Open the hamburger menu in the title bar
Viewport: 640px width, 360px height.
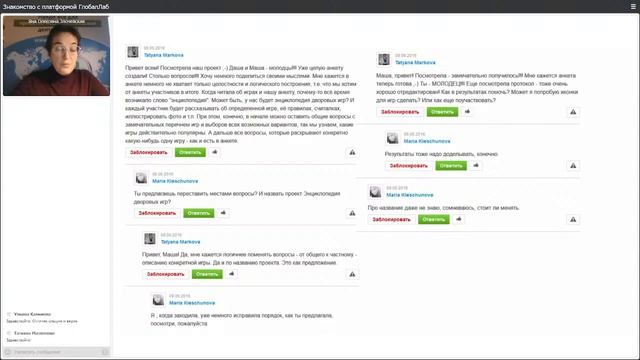point(633,7)
